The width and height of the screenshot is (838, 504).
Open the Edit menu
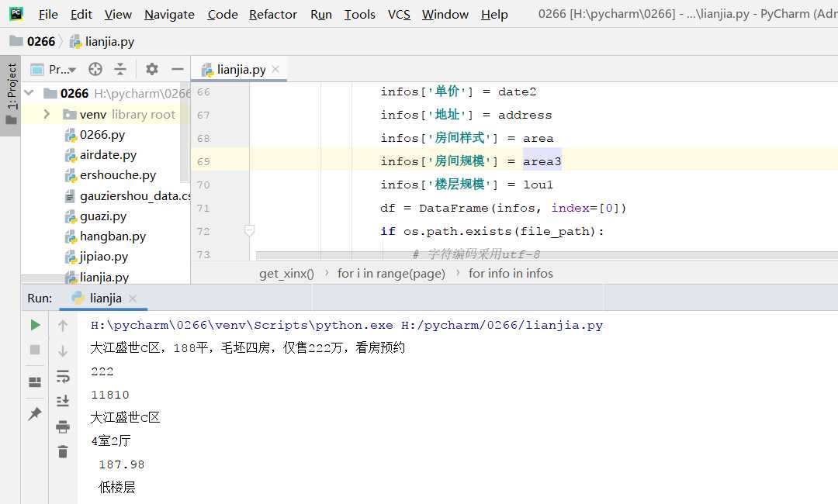tap(81, 15)
